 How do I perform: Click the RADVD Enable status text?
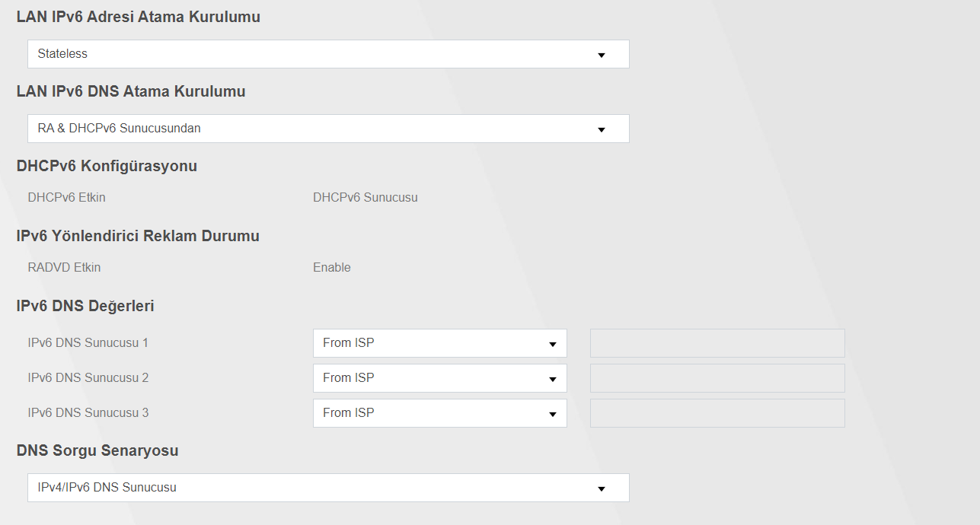pyautogui.click(x=332, y=268)
